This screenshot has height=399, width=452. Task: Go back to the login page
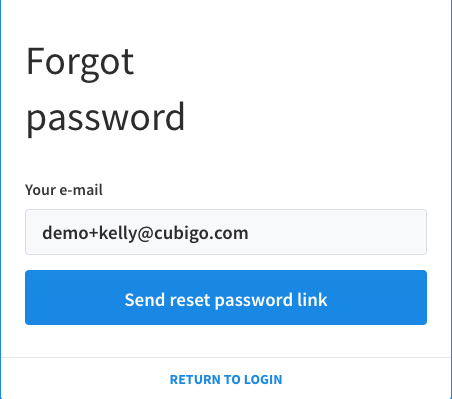click(x=226, y=379)
